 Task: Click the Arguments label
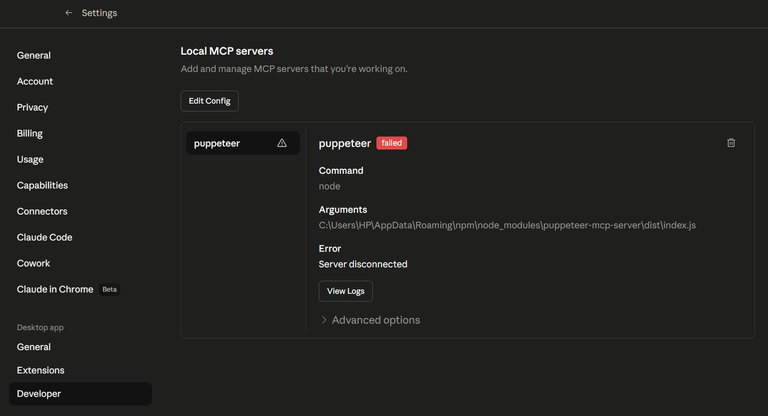pos(343,210)
